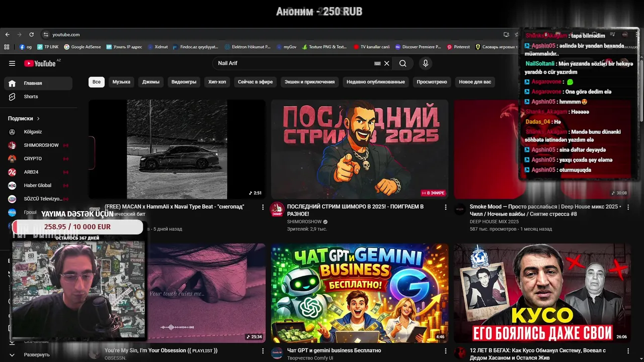Select the Все filter chip
644x362 pixels.
[x=97, y=82]
